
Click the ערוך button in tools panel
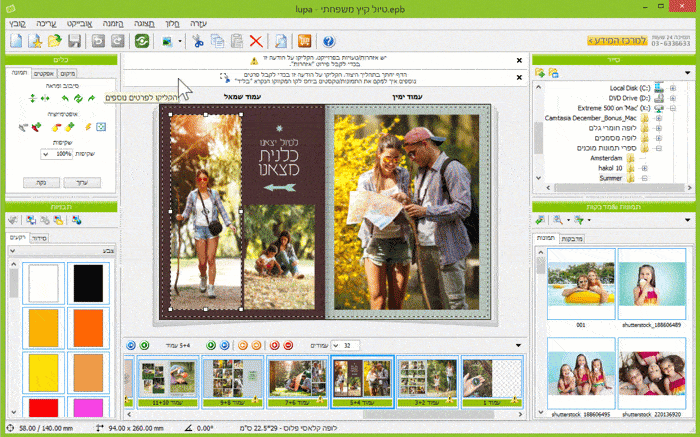coord(81,183)
